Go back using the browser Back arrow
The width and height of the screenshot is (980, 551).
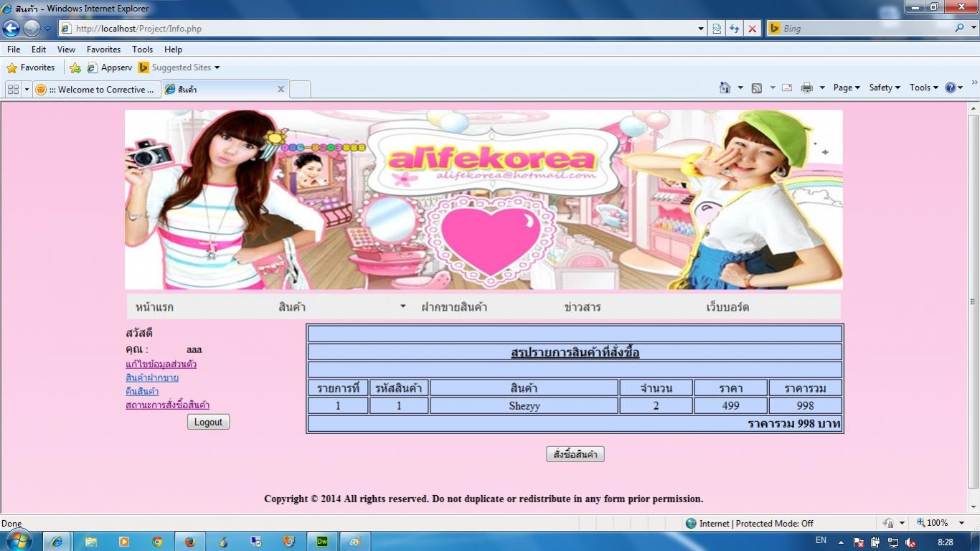pyautogui.click(x=11, y=29)
